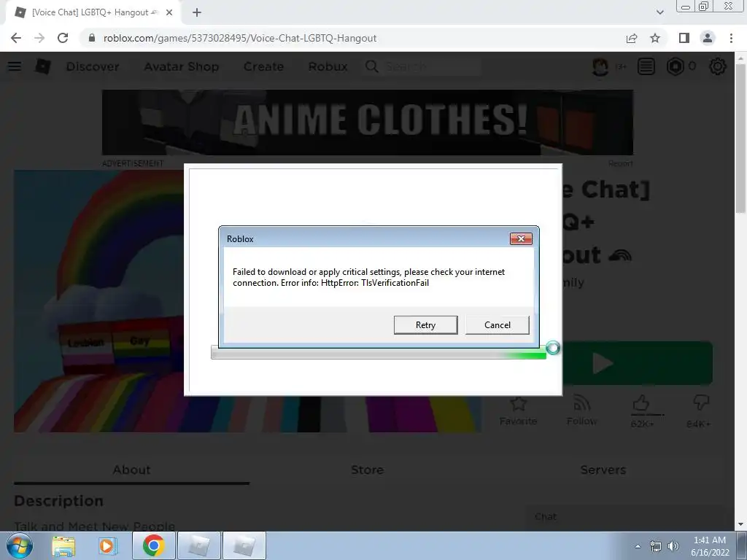The width and height of the screenshot is (747, 560).
Task: Switch to the Store tab
Action: point(368,470)
